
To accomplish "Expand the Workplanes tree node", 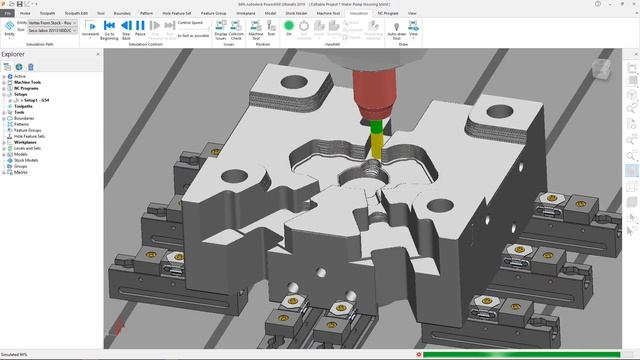I will [x=4, y=142].
